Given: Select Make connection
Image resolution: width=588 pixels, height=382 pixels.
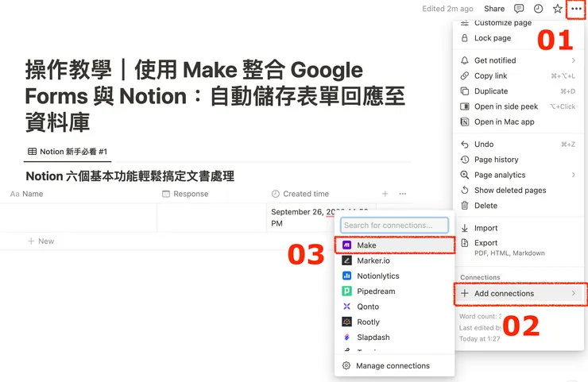Looking at the screenshot, I should point(394,245).
